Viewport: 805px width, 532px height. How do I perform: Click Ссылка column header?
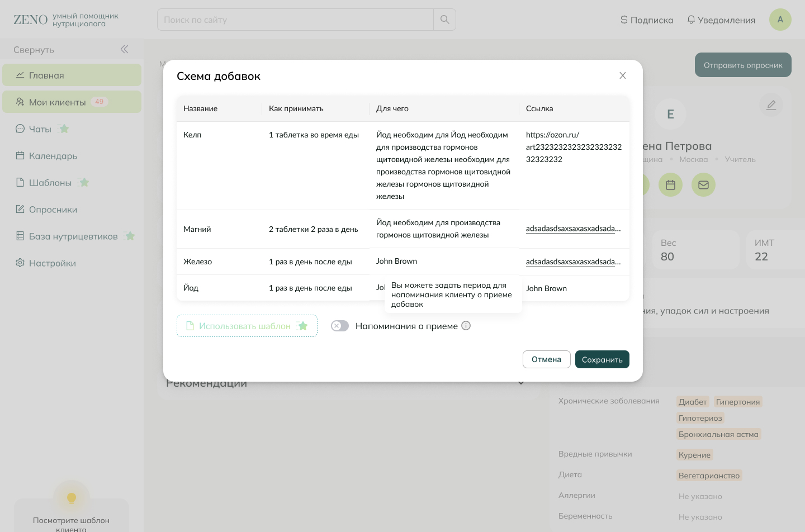coord(574,108)
